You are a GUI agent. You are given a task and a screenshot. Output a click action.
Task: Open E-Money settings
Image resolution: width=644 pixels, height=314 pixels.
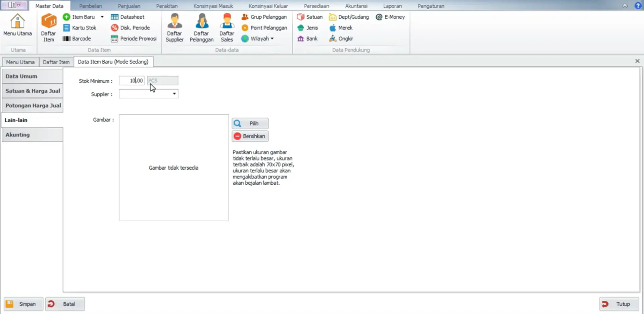(390, 17)
